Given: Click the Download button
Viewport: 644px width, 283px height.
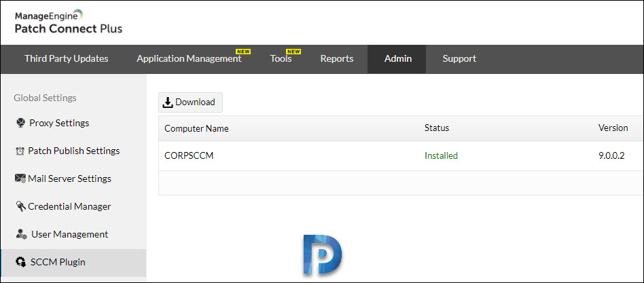Looking at the screenshot, I should pyautogui.click(x=191, y=102).
